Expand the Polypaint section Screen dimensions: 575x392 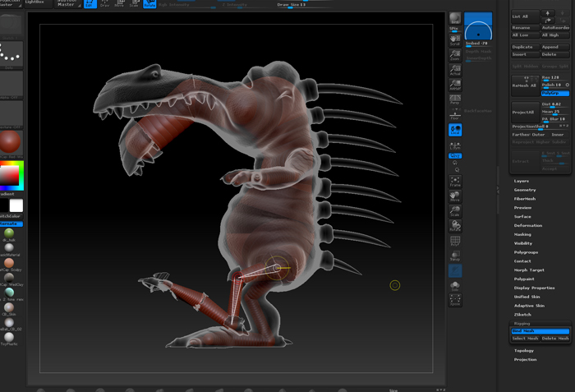[524, 279]
